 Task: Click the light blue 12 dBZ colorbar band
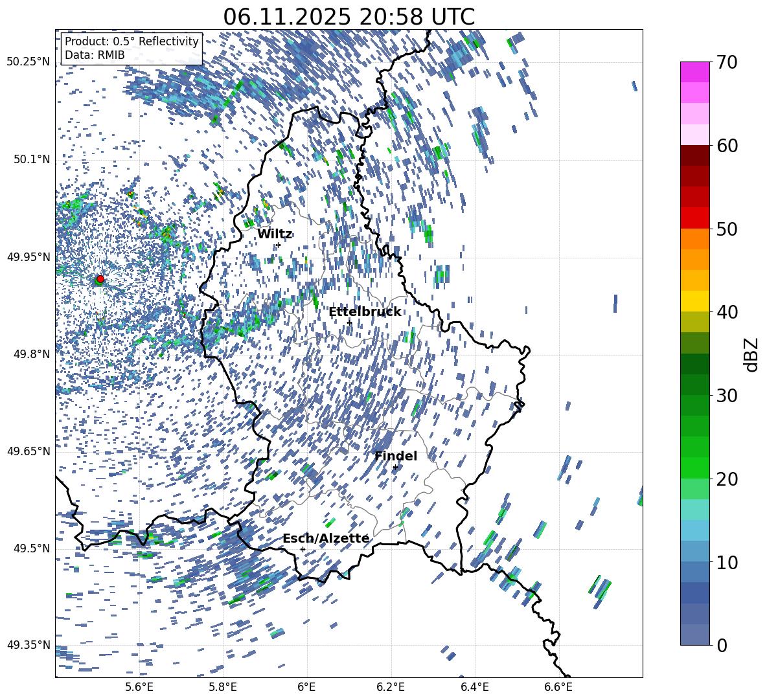[x=694, y=530]
